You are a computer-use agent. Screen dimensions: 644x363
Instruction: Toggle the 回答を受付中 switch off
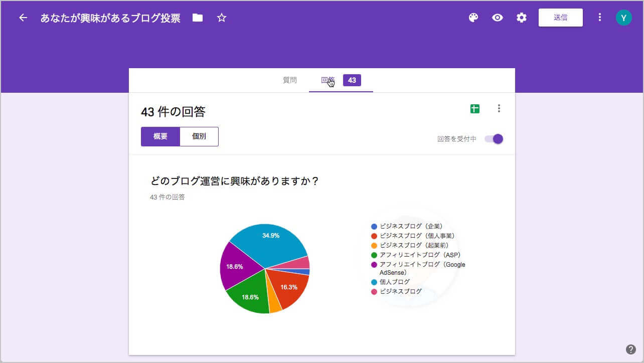pos(494,139)
